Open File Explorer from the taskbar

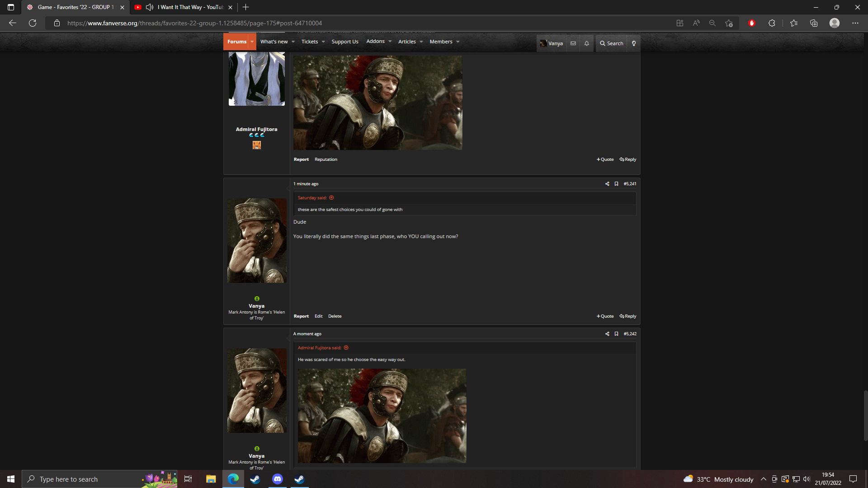[x=211, y=479]
